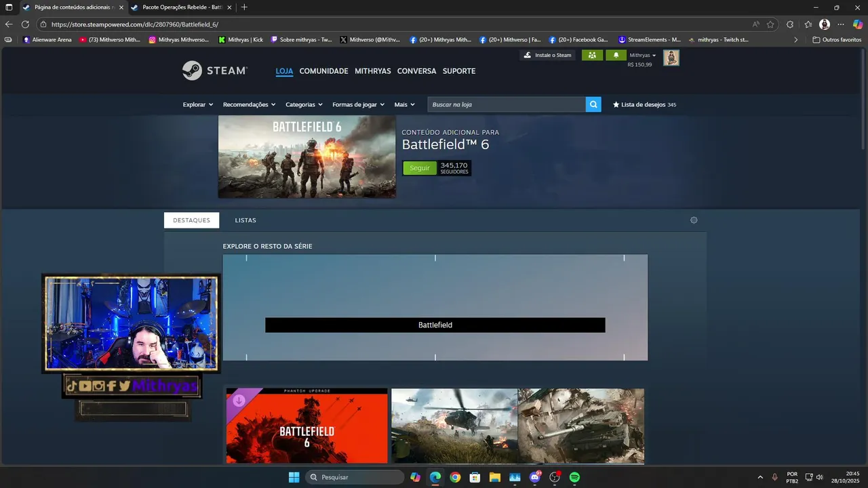Open the read aloud icon in address bar
This screenshot has height=488, width=868.
tap(755, 24)
